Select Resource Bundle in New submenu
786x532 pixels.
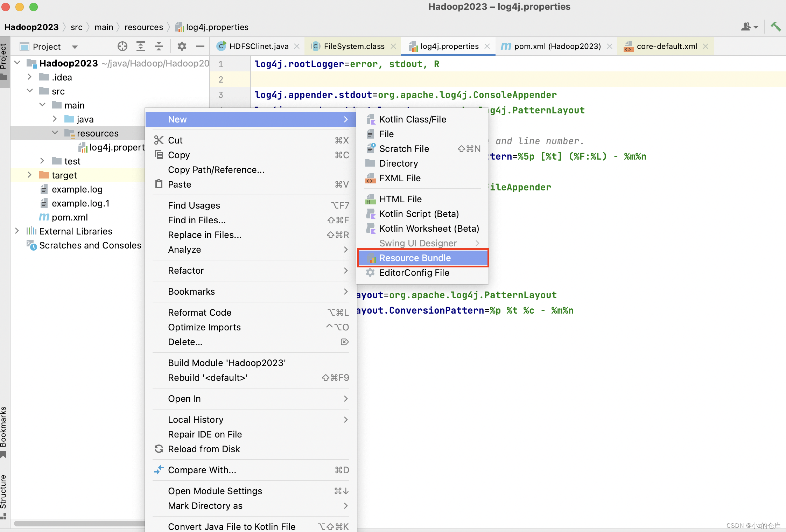click(x=415, y=258)
